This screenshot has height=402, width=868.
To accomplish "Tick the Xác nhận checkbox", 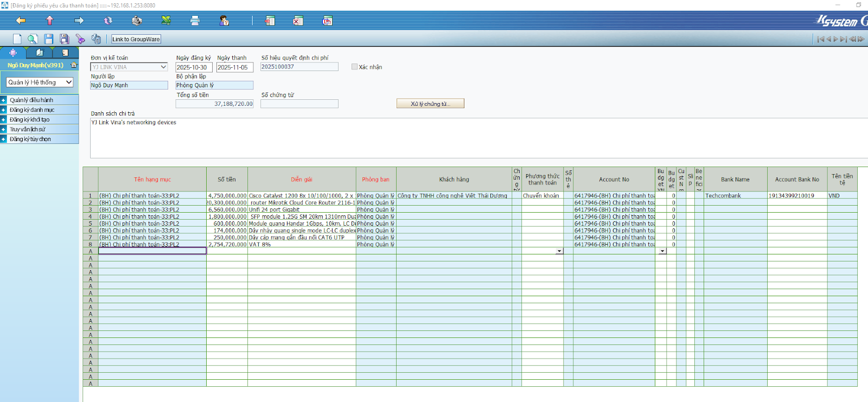I will point(354,67).
